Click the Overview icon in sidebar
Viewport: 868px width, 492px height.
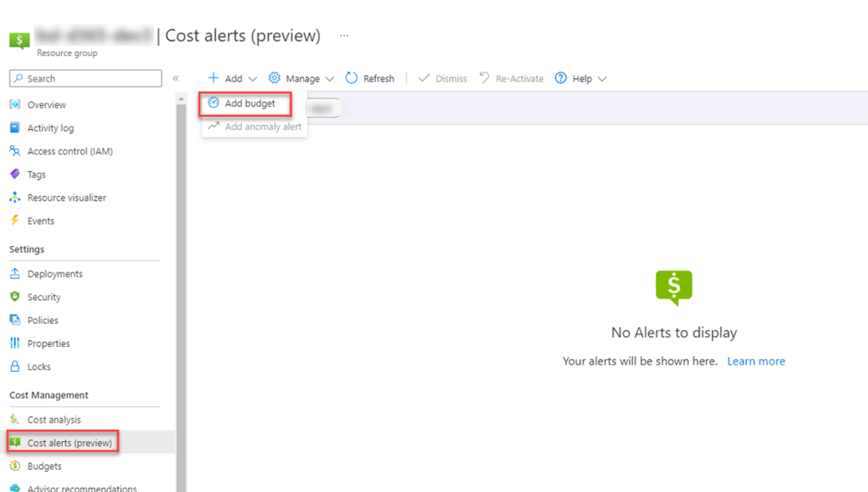pos(14,105)
